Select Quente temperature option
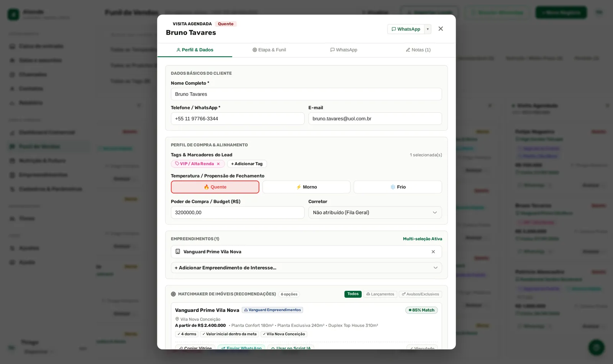Viewport: 613px width, 364px height. (215, 187)
